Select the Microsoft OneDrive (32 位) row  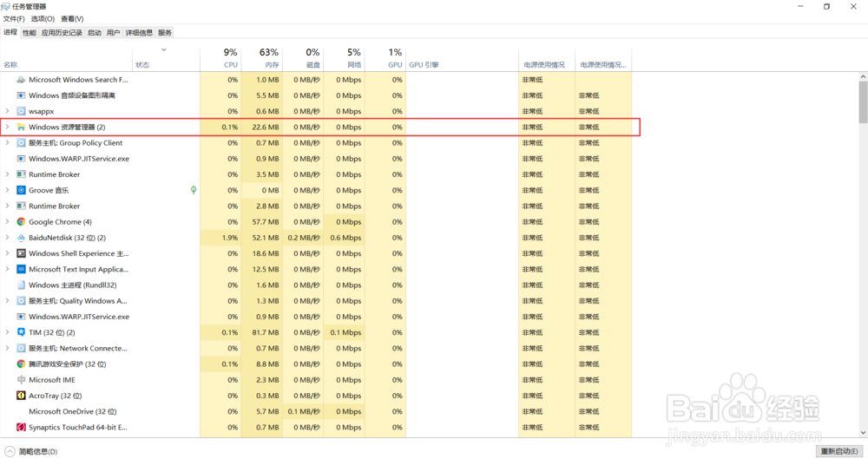pyautogui.click(x=316, y=411)
